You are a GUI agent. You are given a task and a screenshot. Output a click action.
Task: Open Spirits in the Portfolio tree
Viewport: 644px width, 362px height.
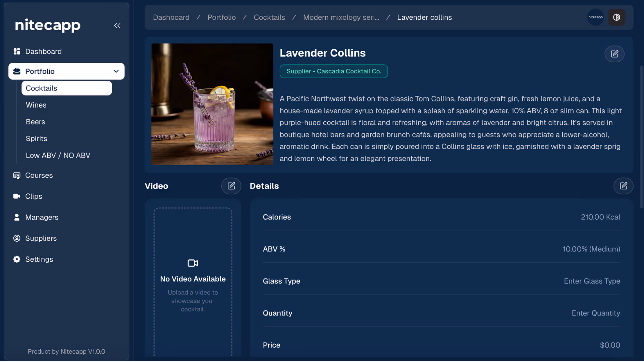pos(37,139)
